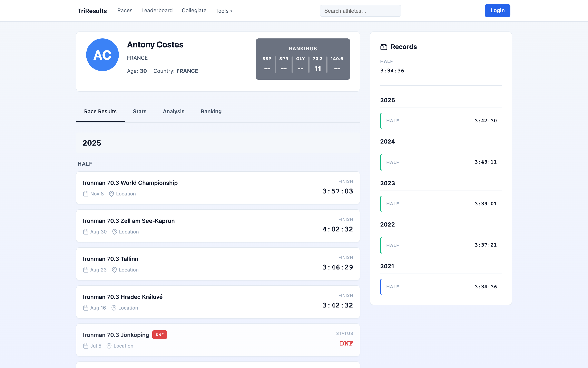Click the 70.3 ranking value 11
The image size is (588, 368).
pos(318,69)
